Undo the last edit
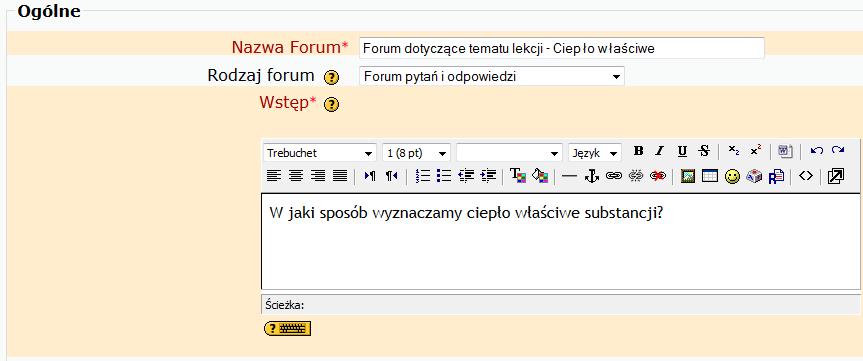Screen dimensions: 863x361 816,151
